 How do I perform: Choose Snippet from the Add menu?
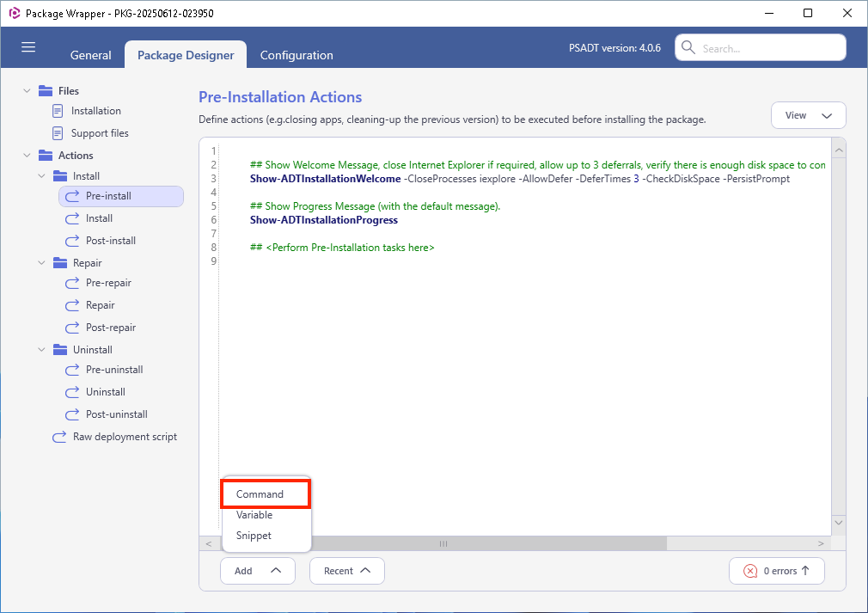(266, 536)
